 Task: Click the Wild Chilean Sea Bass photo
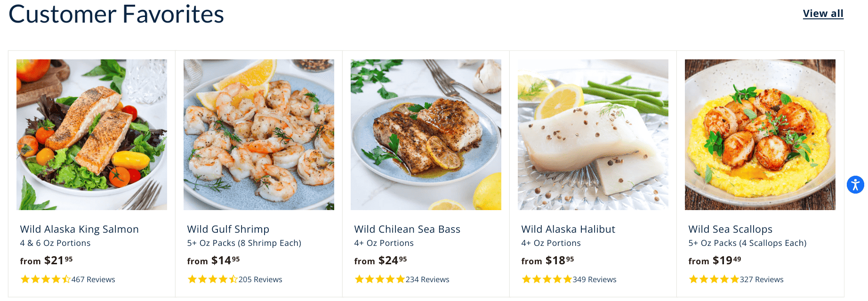click(x=426, y=134)
